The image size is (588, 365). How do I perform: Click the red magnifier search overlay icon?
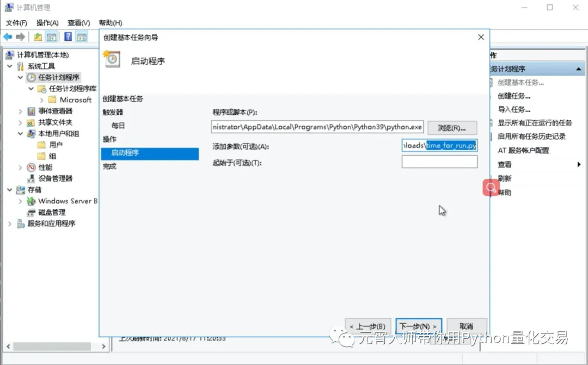point(491,188)
